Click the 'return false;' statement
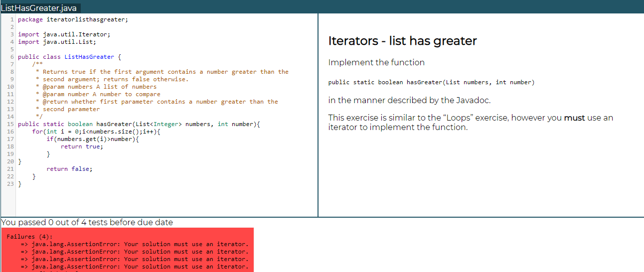This screenshot has width=644, height=272. (69, 169)
